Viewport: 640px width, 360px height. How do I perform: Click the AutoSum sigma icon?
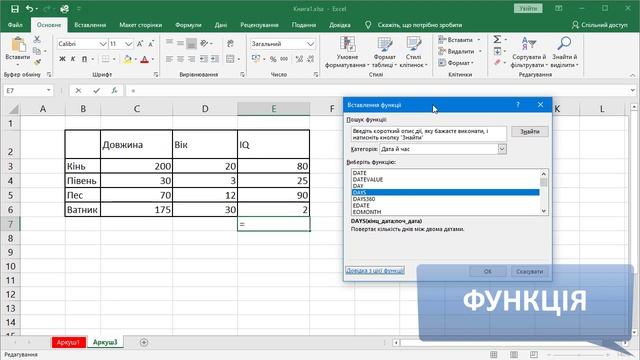click(x=497, y=39)
